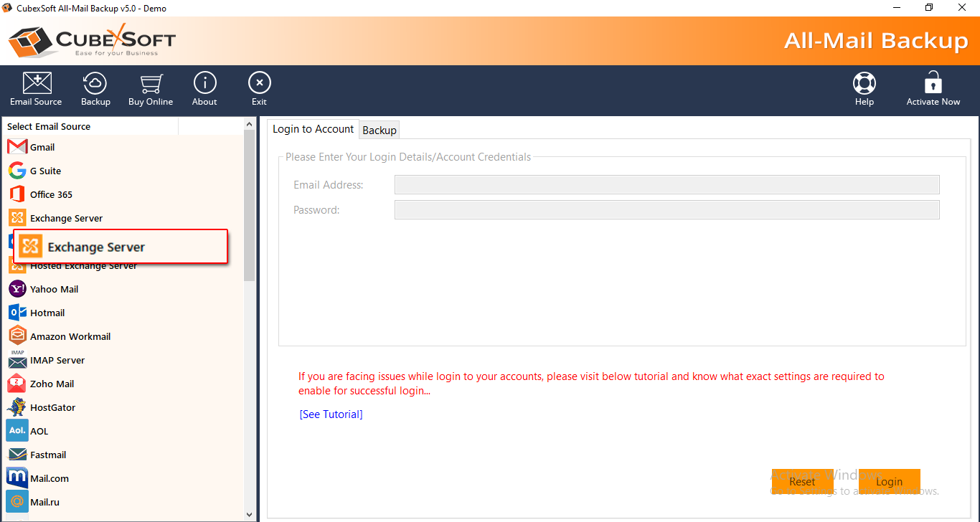Click the source list scrollbar down arrow
This screenshot has width=980, height=522.
[250, 514]
